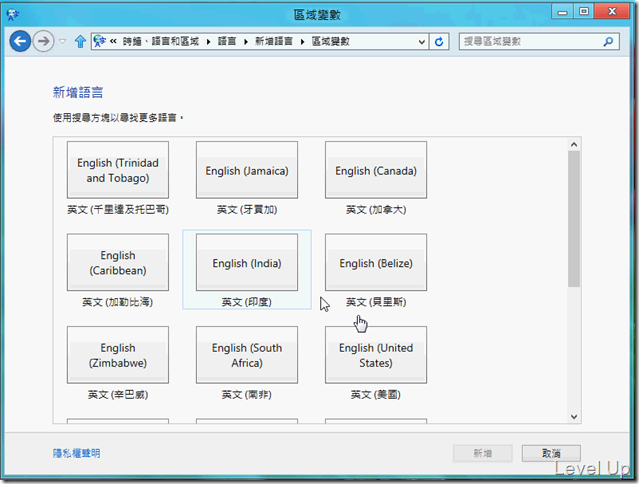Viewport: 639px width, 484px height.
Task: Expand the arrow after 新增語言 in breadcrumb
Action: (x=302, y=42)
